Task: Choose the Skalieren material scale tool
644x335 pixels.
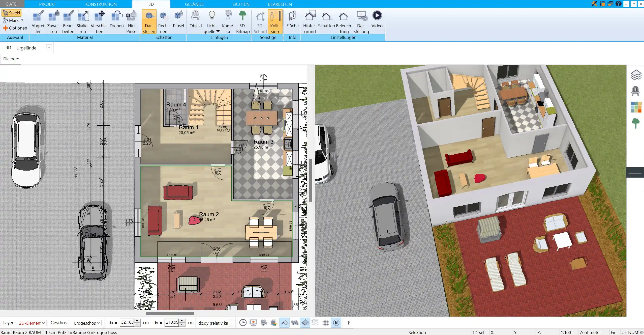Action: [x=83, y=21]
